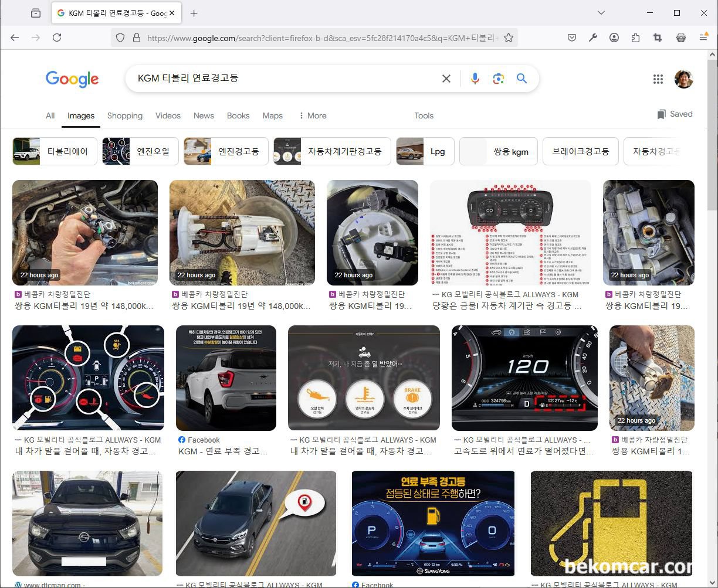Open the white Tivoli Facebook image
Image resolution: width=718 pixels, height=588 pixels.
226,378
